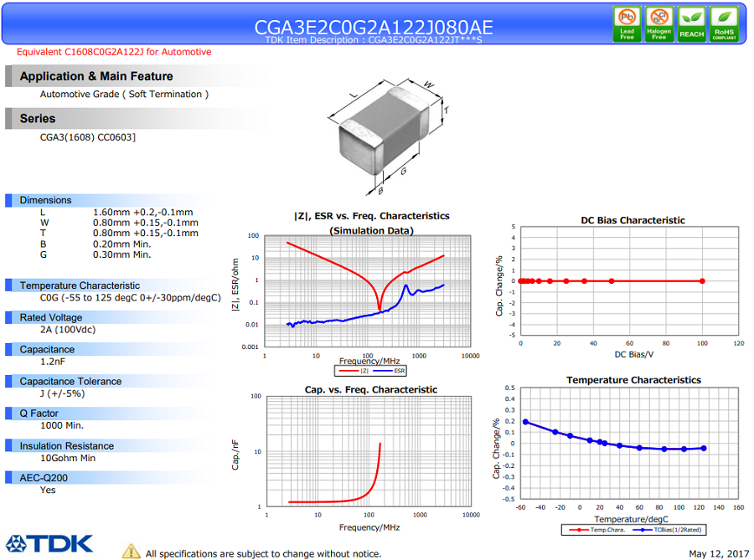The image size is (754, 560).
Task: Click the L dimension 1.60mm +0.2,-0.1mm value
Action: pos(142,213)
